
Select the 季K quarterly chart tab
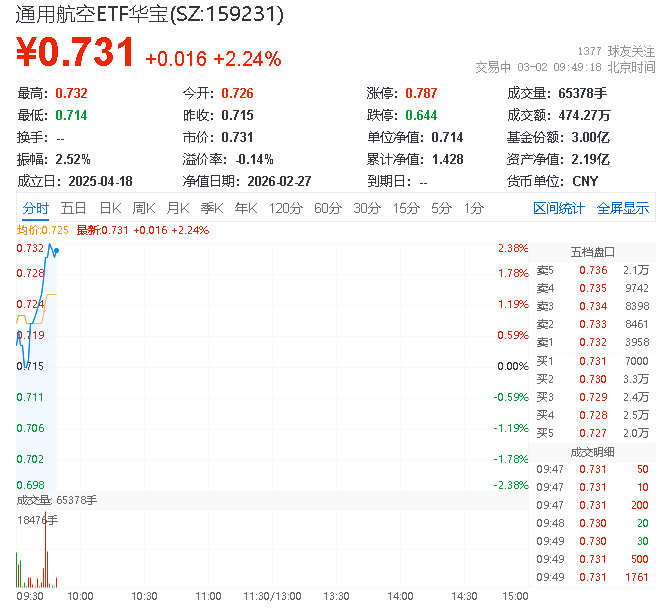[x=211, y=209]
